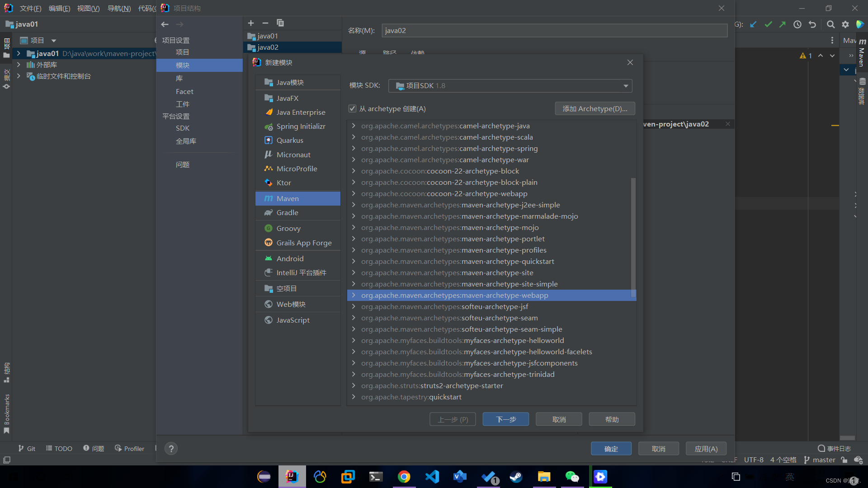Open Steam from the taskbar
Image resolution: width=868 pixels, height=488 pixels.
pos(516,477)
